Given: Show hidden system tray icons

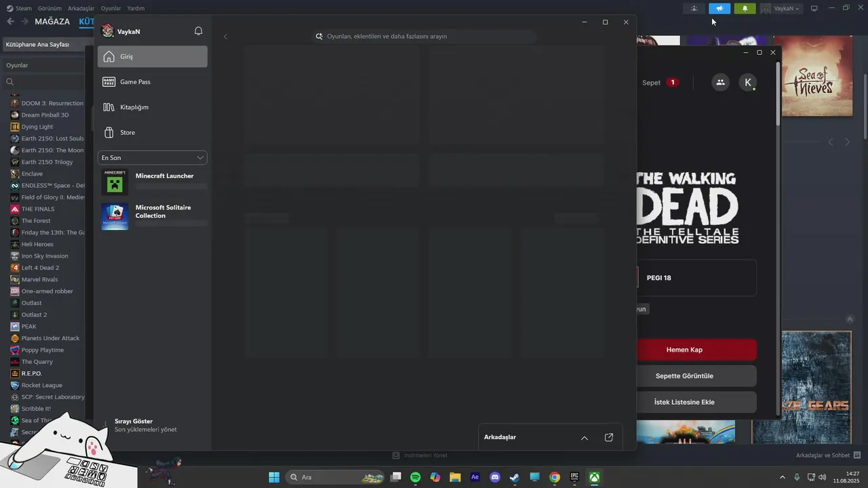Looking at the screenshot, I should pos(783,477).
